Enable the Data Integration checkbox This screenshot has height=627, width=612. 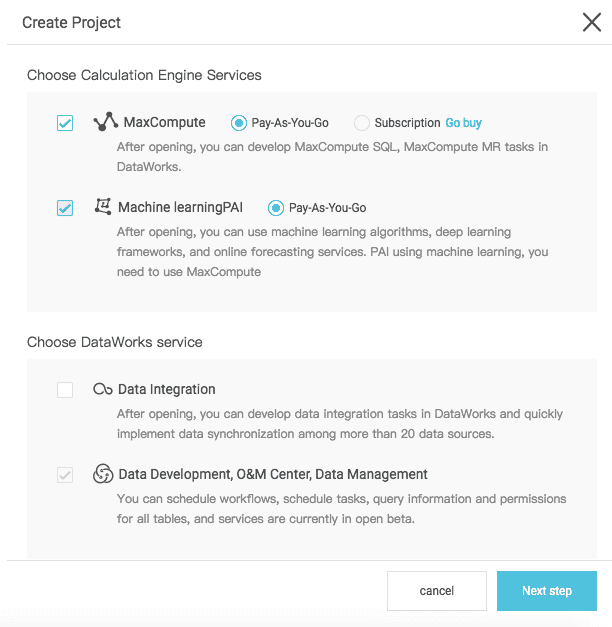point(65,390)
